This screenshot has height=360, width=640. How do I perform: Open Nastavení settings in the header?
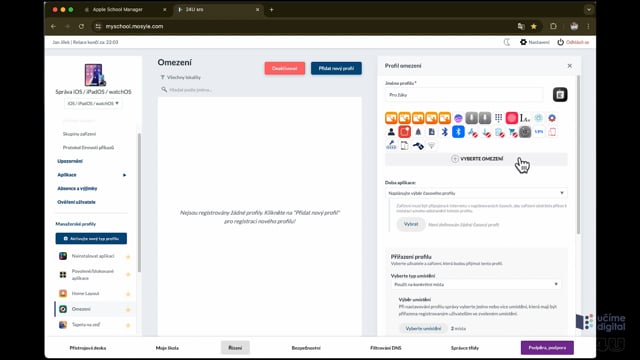tap(535, 42)
